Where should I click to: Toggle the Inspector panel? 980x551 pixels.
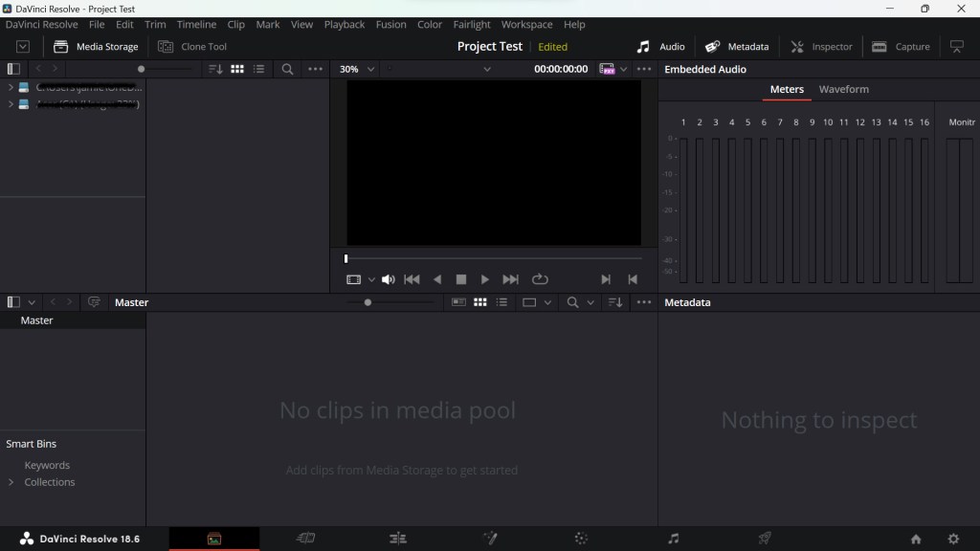pos(821,46)
